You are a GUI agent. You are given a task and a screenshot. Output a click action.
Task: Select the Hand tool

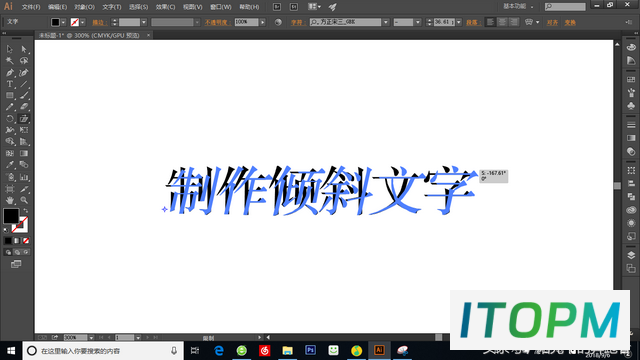(10, 200)
